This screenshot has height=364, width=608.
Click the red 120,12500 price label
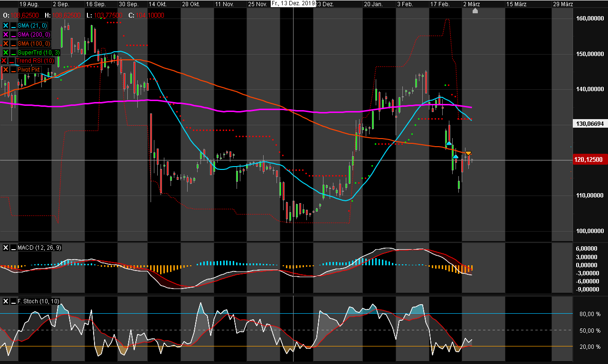589,159
